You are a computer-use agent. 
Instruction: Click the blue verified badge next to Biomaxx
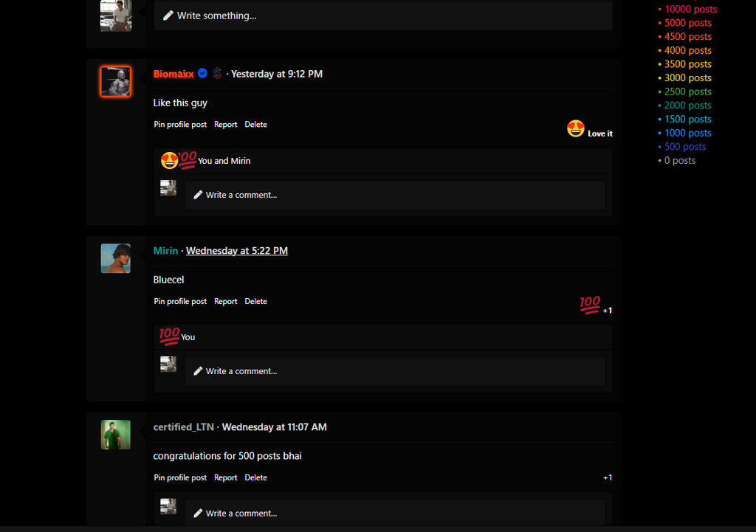click(x=202, y=73)
